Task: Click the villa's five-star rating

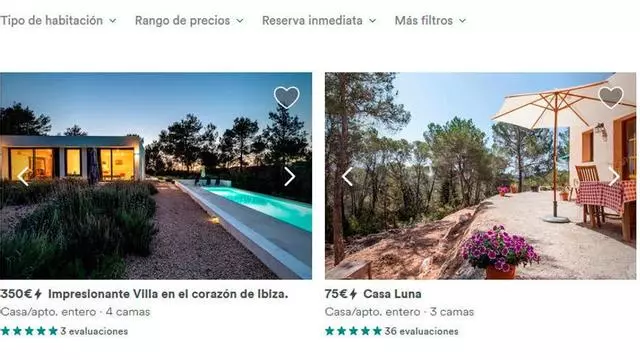Action: tap(29, 331)
